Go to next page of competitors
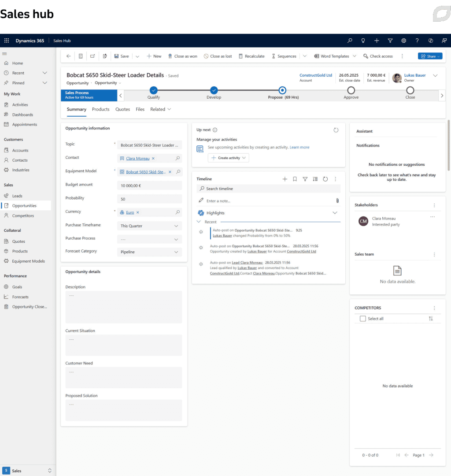This screenshot has height=476, width=451. pos(431,455)
